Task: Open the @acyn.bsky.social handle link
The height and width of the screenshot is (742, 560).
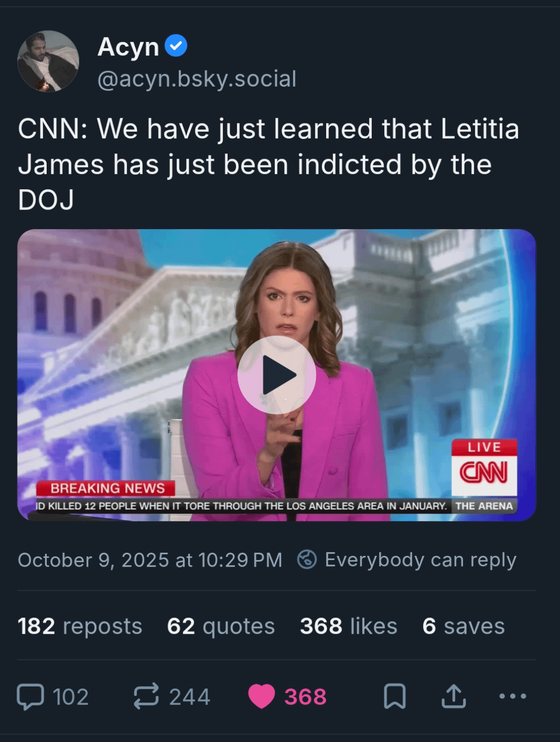Action: [x=197, y=79]
